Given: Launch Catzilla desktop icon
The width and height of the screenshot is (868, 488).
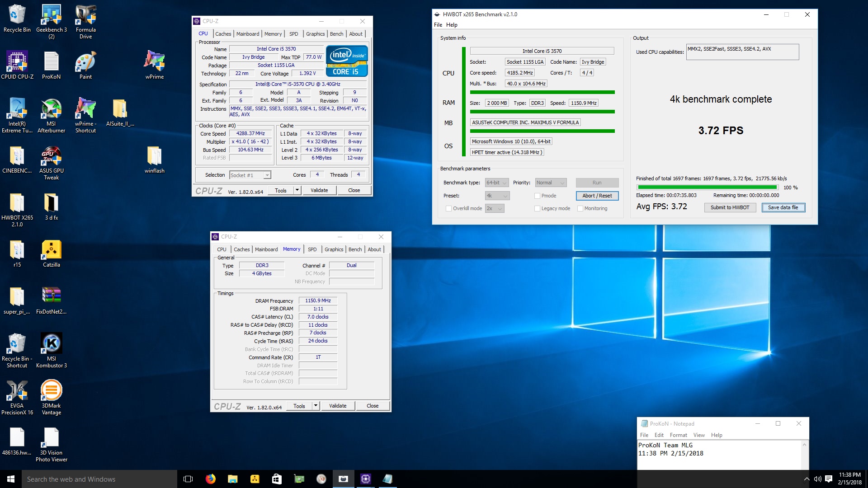Looking at the screenshot, I should click(x=52, y=253).
